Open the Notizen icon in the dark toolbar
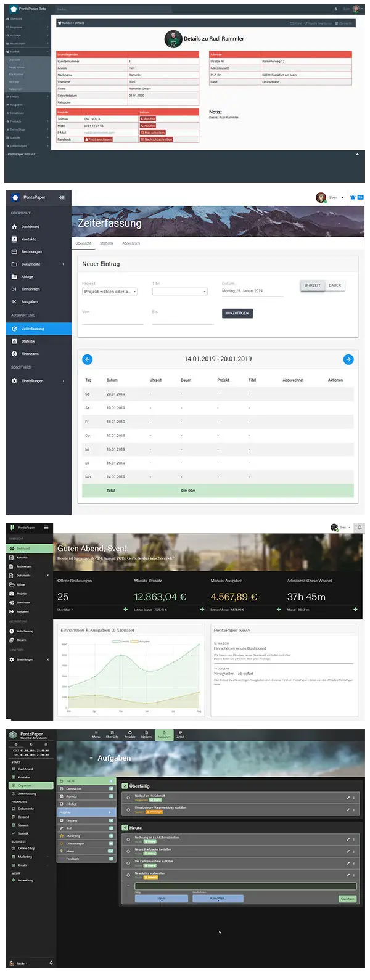Image resolution: width=370 pixels, height=980 pixels. 146,734
